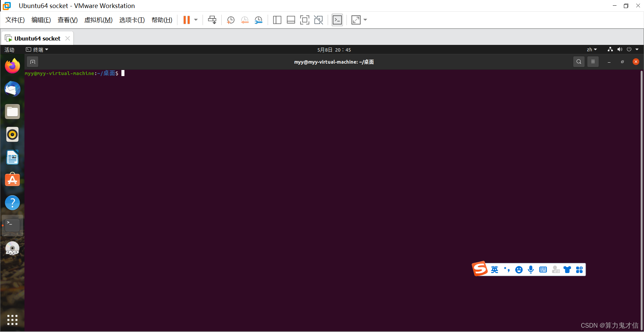Open the Sogou emoji panel
The width and height of the screenshot is (644, 332).
(519, 269)
